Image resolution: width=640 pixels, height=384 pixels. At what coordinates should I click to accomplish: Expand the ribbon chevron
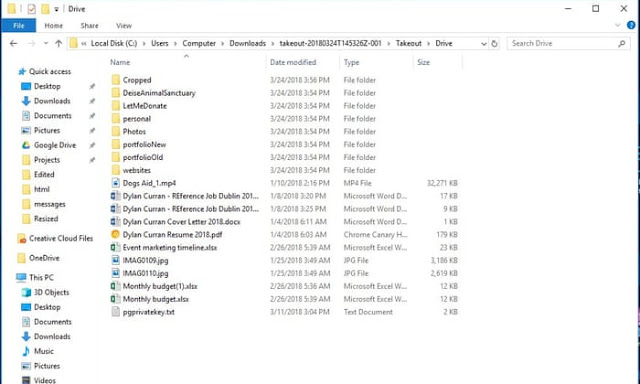618,25
